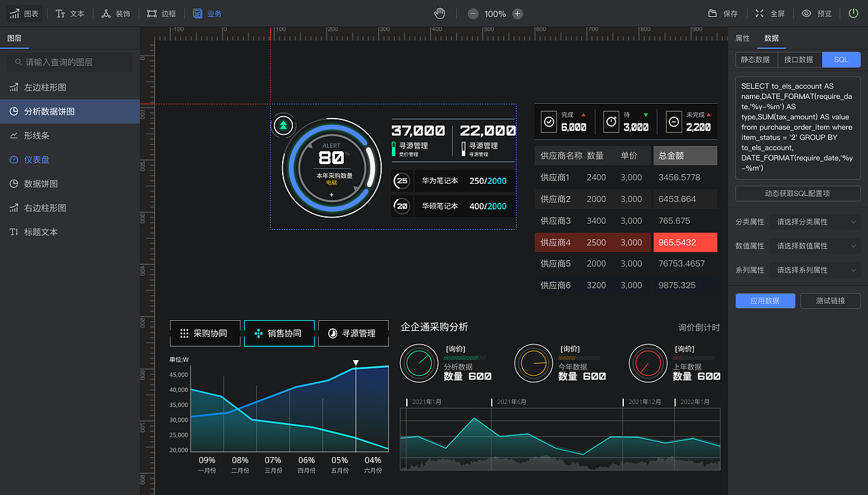Select the 仪表盘 layer
Viewport: 868px width, 495px height.
pyautogui.click(x=70, y=159)
